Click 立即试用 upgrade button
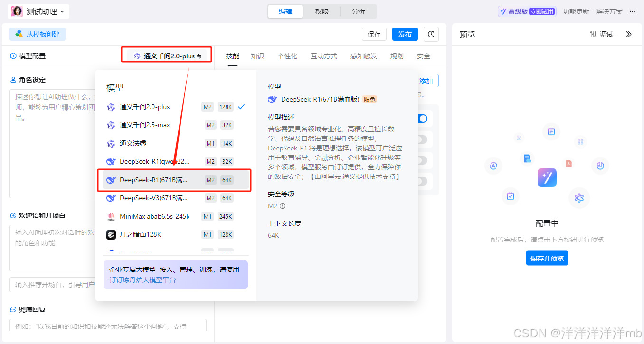 [542, 11]
